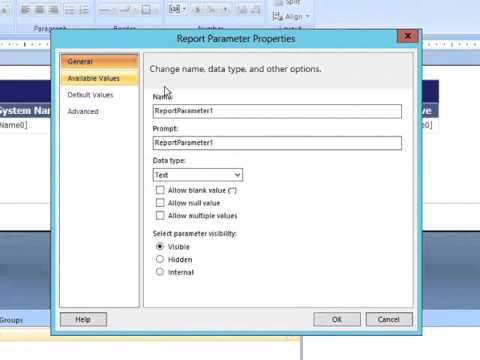Align paragraph text right in ribbon

point(53,9)
